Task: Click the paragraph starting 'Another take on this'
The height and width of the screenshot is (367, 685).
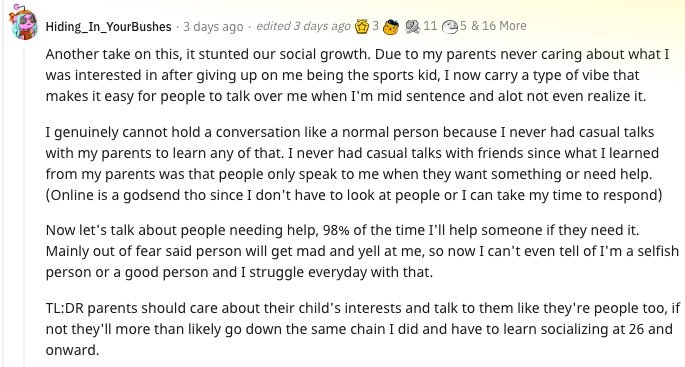Action: [357, 75]
